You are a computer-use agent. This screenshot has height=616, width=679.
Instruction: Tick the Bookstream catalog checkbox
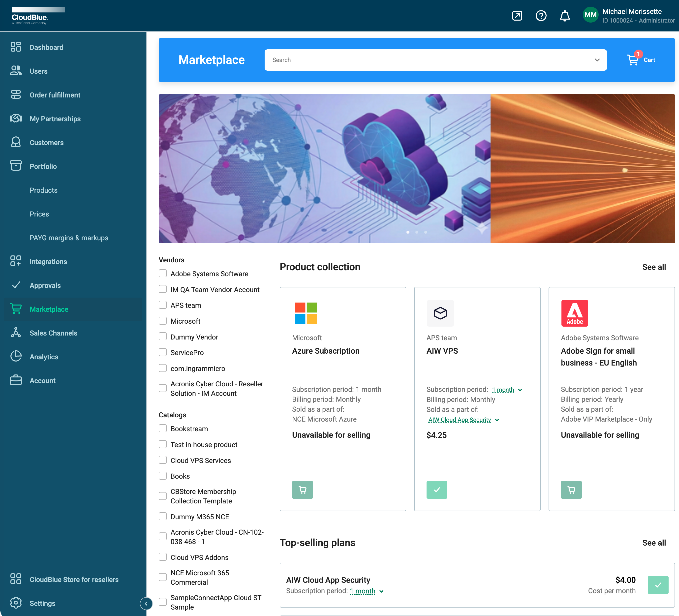click(x=163, y=429)
